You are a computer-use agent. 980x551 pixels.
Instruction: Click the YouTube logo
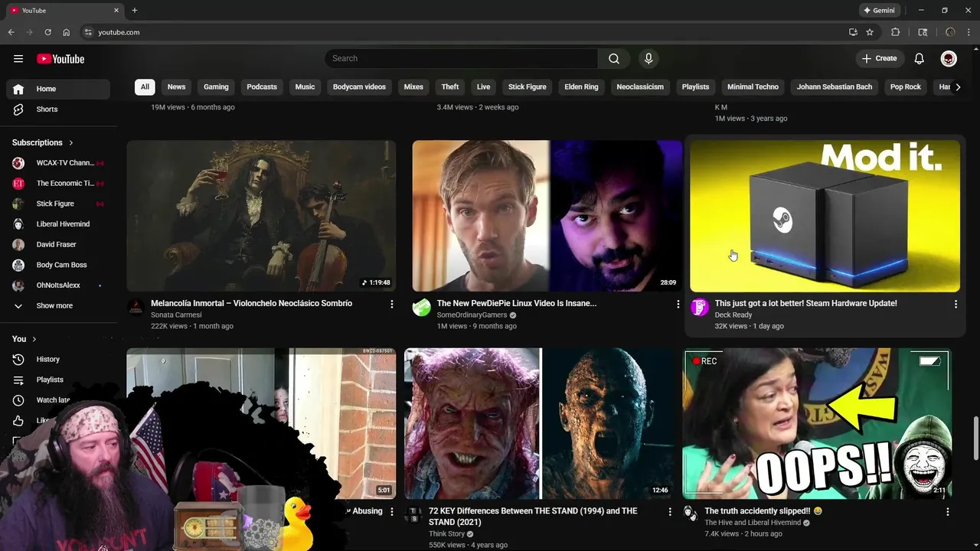click(x=60, y=59)
